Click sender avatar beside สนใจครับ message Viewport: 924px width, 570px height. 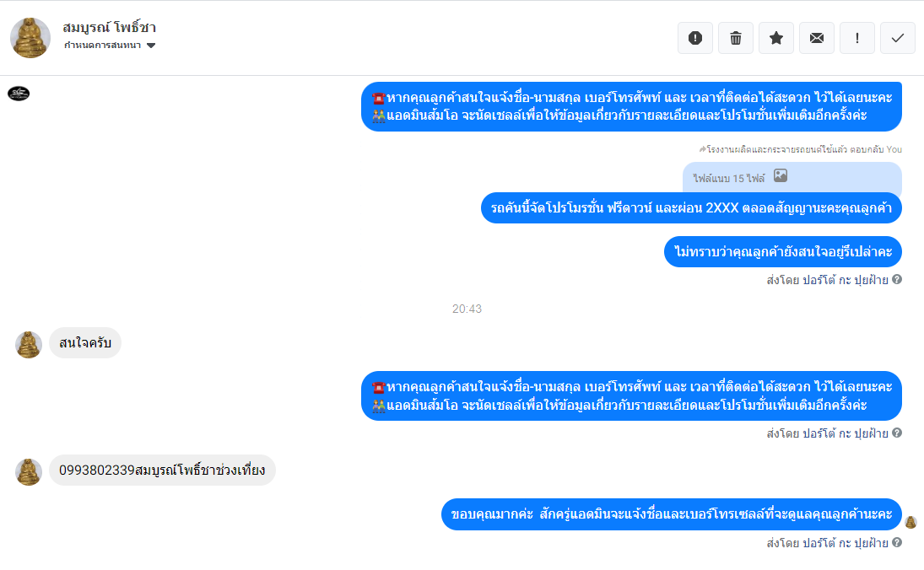pyautogui.click(x=29, y=345)
